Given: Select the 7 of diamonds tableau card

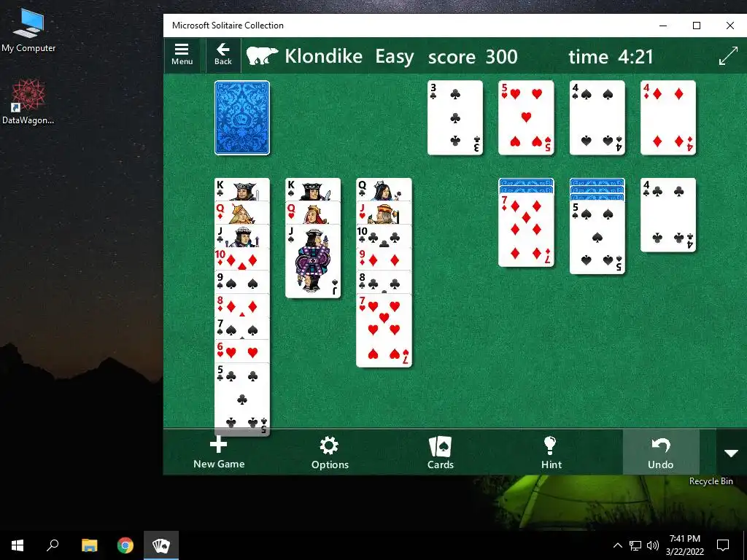Looking at the screenshot, I should [x=526, y=230].
